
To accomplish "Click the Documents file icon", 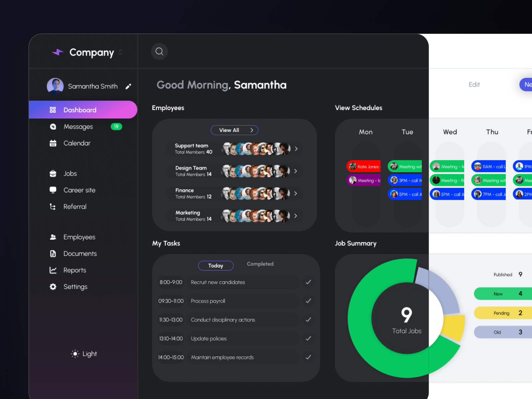I will pyautogui.click(x=53, y=253).
